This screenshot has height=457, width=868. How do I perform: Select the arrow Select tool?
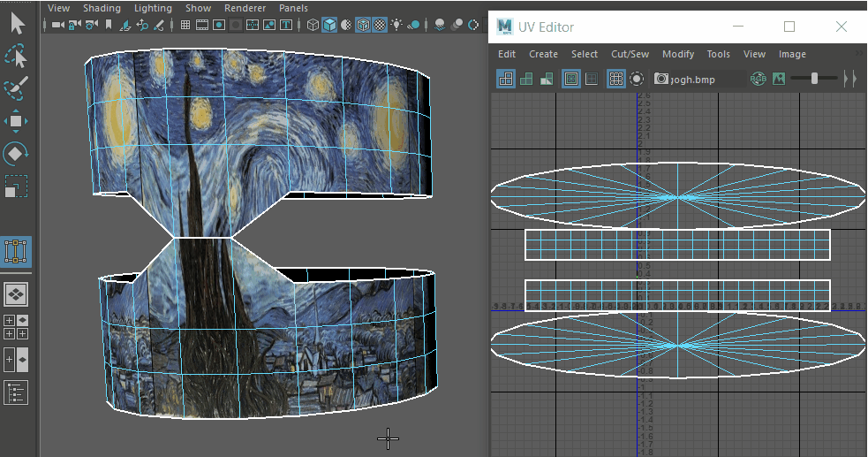click(17, 23)
